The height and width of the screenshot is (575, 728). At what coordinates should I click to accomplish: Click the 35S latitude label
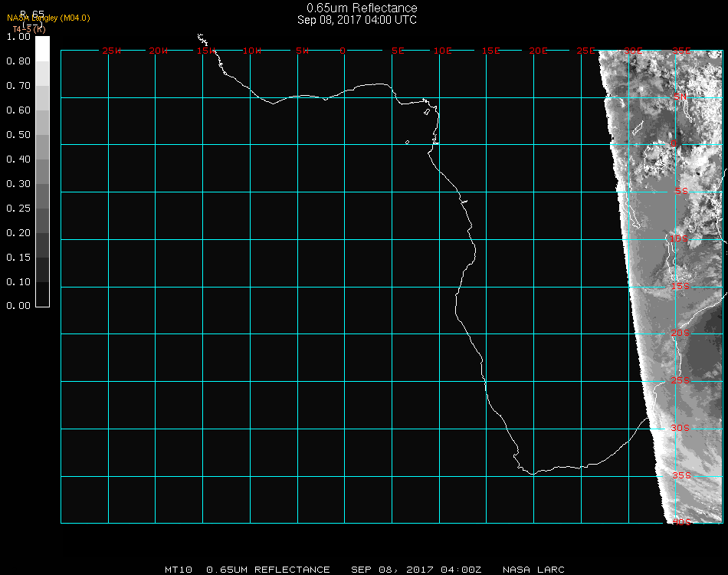click(681, 475)
